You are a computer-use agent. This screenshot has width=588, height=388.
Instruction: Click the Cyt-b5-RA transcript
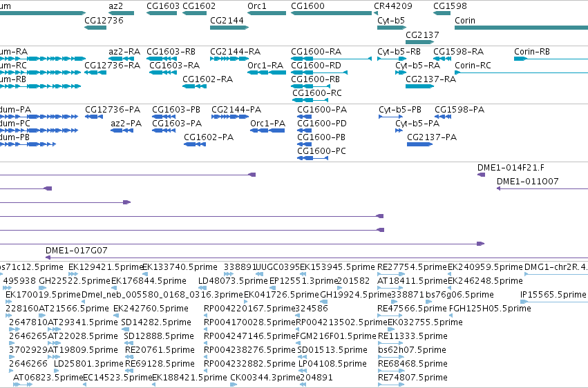(401, 72)
